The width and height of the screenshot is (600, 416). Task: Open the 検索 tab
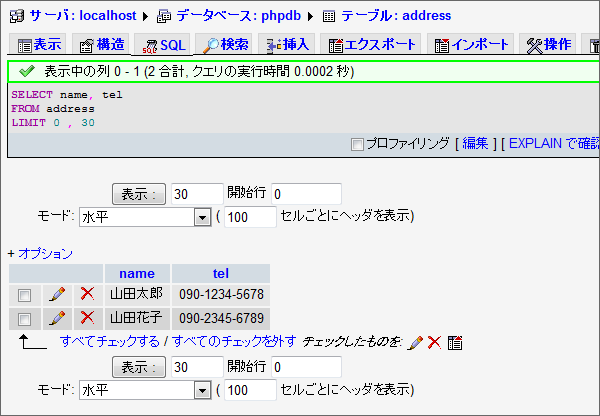(x=224, y=45)
